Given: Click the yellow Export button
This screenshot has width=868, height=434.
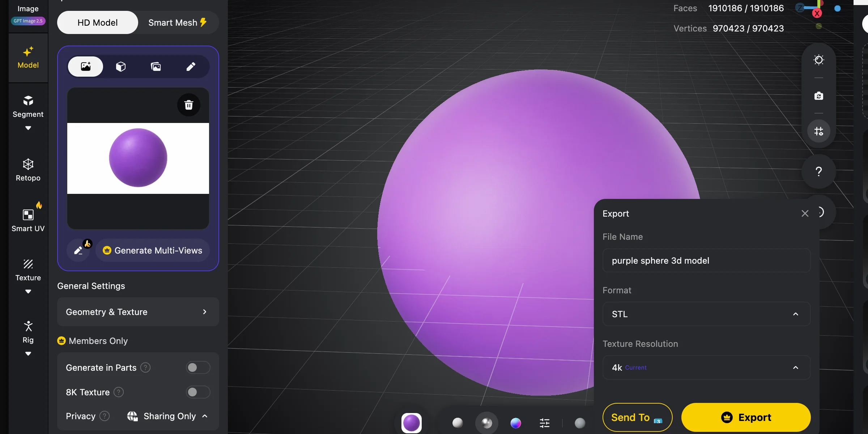Looking at the screenshot, I should (x=746, y=417).
